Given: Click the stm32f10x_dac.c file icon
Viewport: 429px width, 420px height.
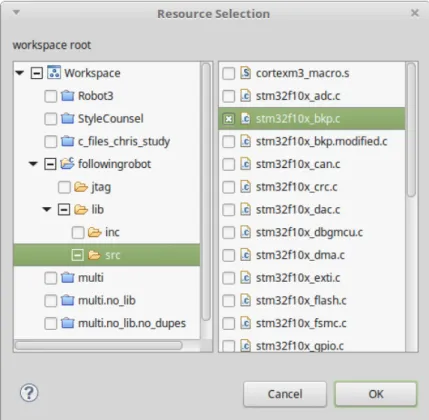Looking at the screenshot, I should point(246,210).
